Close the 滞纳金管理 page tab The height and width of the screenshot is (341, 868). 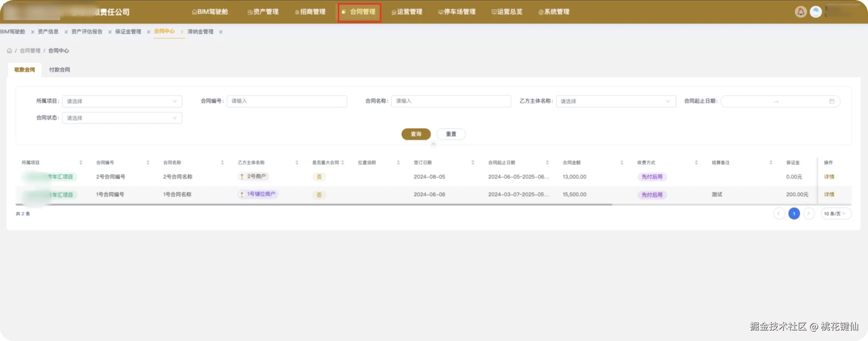point(221,32)
